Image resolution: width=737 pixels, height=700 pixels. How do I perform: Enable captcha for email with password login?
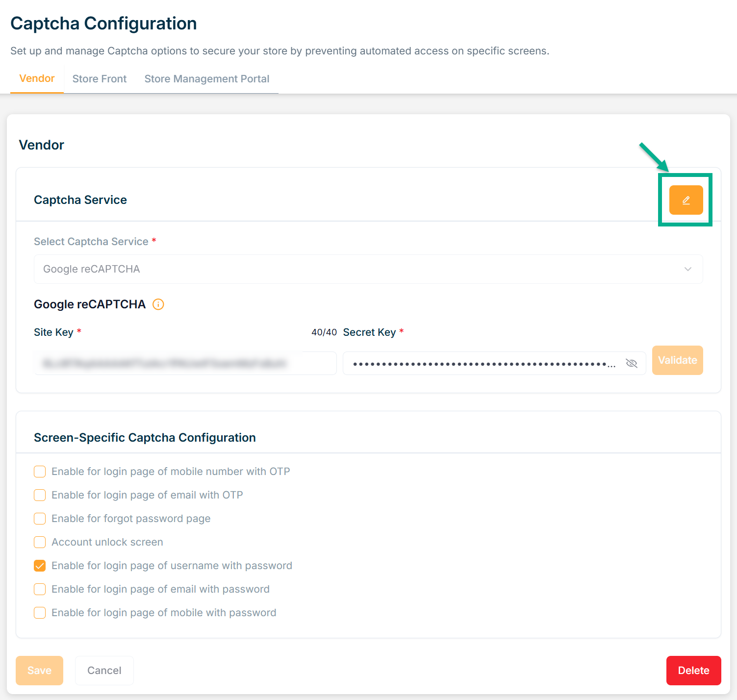click(40, 589)
